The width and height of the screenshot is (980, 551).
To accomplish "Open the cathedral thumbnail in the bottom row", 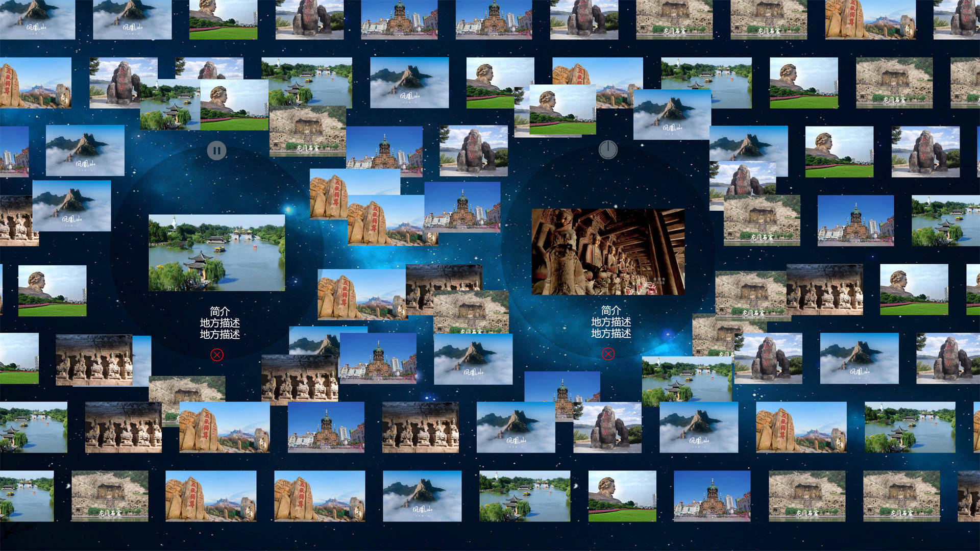I will [x=712, y=496].
